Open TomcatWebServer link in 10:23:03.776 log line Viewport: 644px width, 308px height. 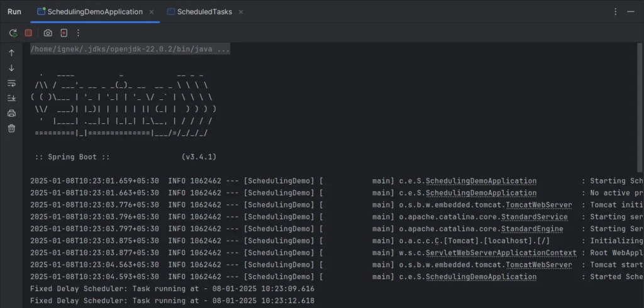click(539, 205)
